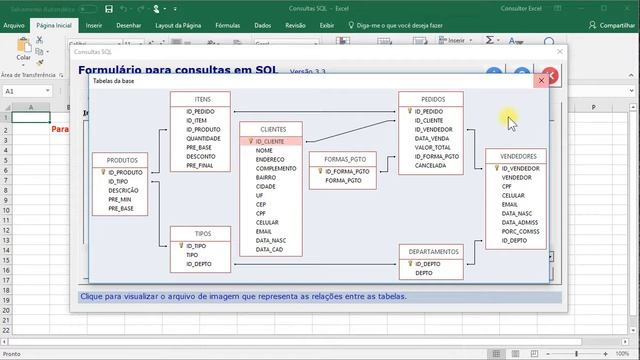The height and width of the screenshot is (360, 640).
Task: Click the red round back button on the form
Action: tap(551, 75)
